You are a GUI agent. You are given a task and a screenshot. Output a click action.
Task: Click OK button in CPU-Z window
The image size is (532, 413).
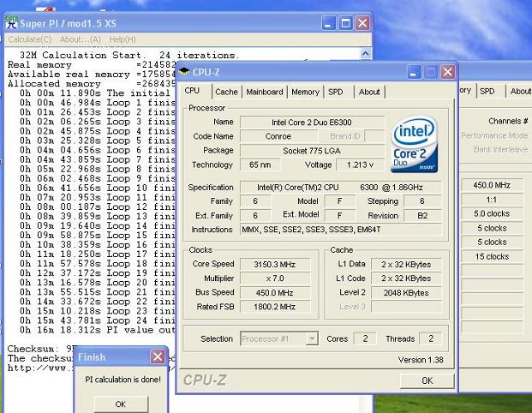coord(427,380)
